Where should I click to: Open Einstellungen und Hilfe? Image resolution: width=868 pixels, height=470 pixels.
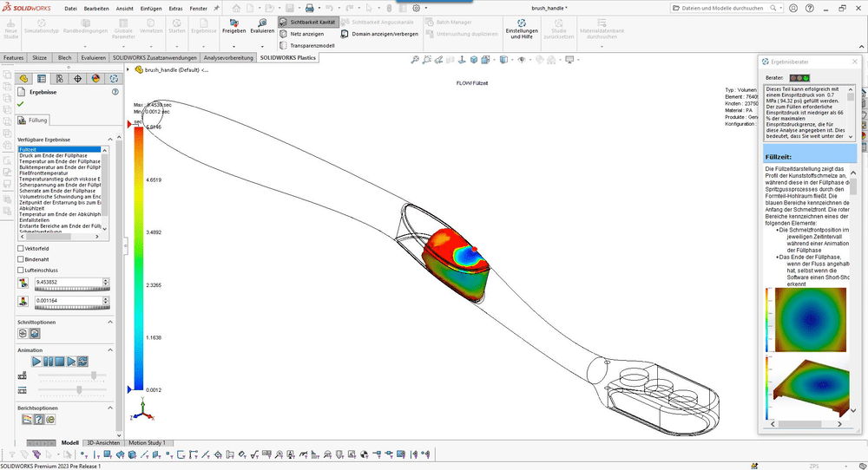(x=522, y=29)
